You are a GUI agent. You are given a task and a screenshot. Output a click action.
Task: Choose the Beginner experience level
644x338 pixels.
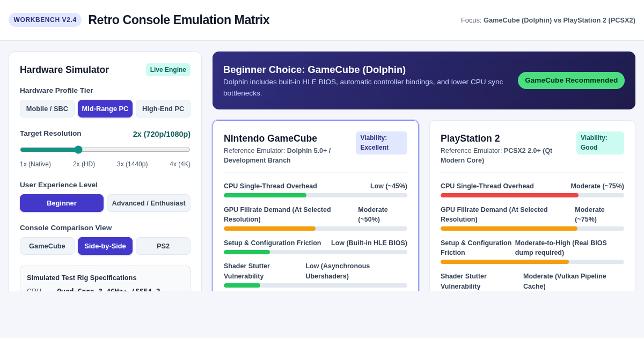click(x=62, y=203)
